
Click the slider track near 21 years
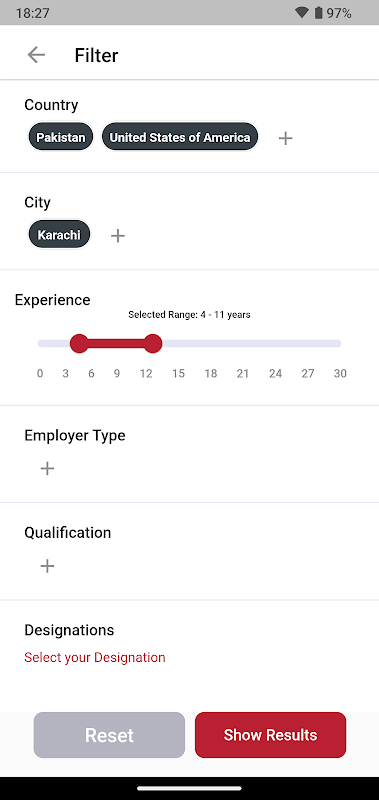coord(243,343)
